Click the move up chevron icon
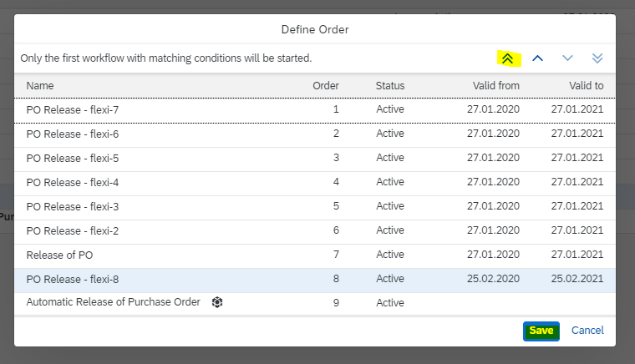 tap(537, 58)
